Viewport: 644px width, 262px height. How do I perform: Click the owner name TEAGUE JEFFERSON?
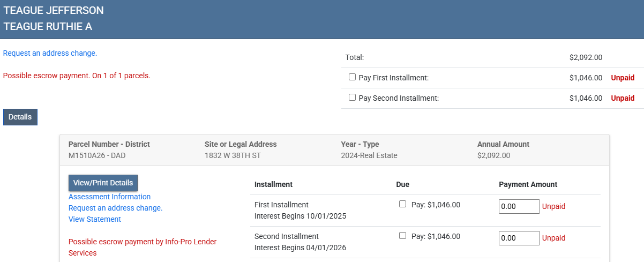click(54, 10)
